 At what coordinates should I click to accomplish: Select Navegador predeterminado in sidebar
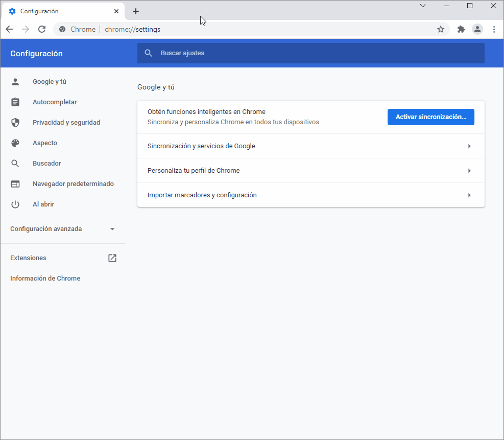[x=73, y=184]
